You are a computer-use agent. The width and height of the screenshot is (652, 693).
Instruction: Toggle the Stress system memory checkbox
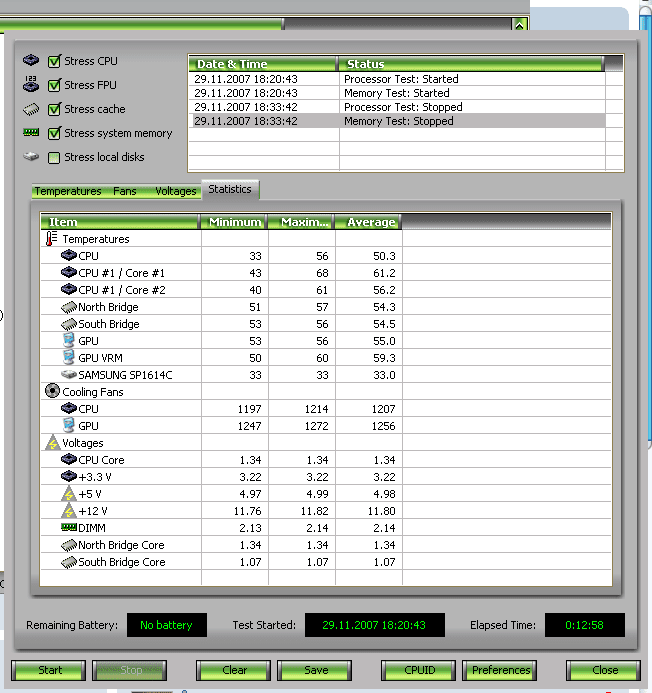click(54, 133)
